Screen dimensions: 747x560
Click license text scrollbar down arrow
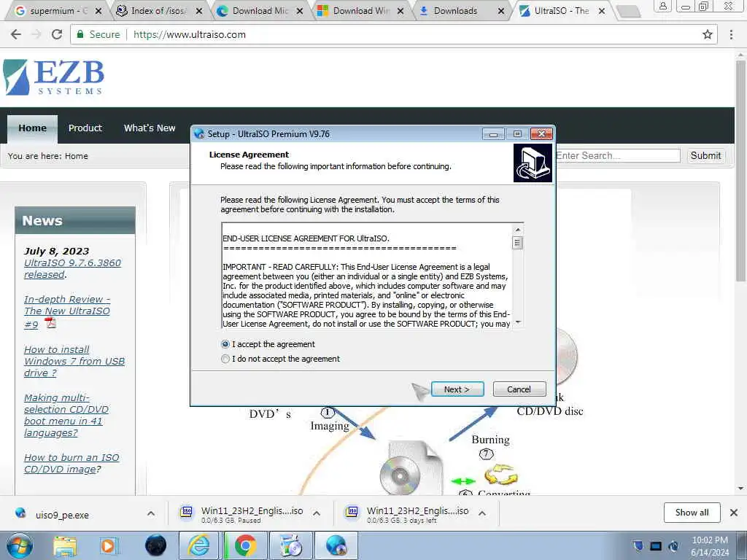point(518,322)
